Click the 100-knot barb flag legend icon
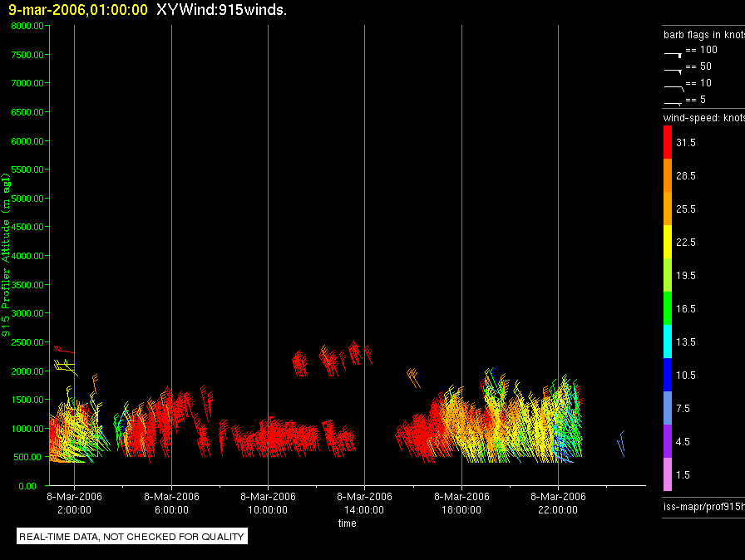Screen dimensions: 745x560 [673, 55]
